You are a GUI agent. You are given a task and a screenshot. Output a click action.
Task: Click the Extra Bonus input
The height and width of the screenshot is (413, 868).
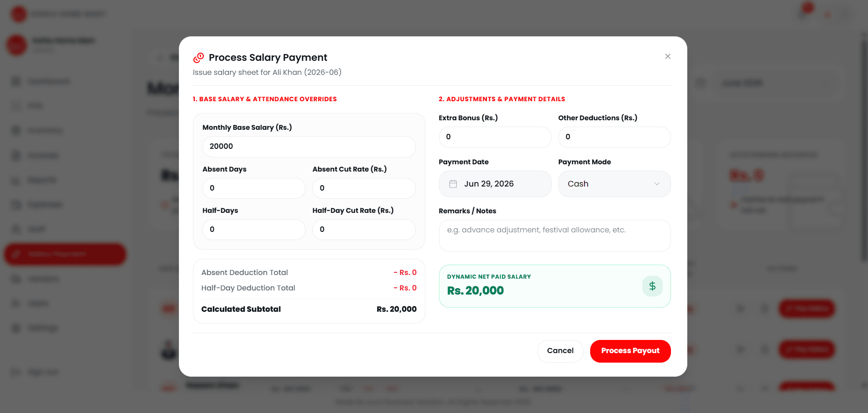click(x=495, y=137)
